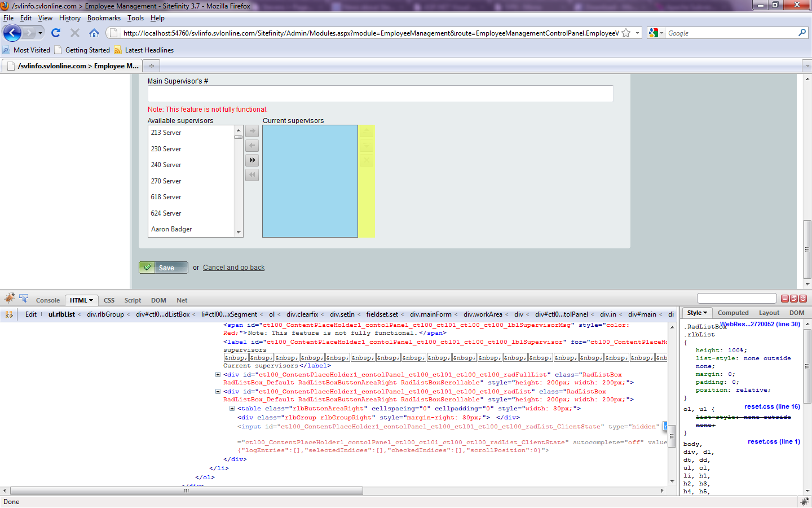Activate the Firebug inspect element icon
This screenshot has width=812, height=508.
(x=24, y=299)
